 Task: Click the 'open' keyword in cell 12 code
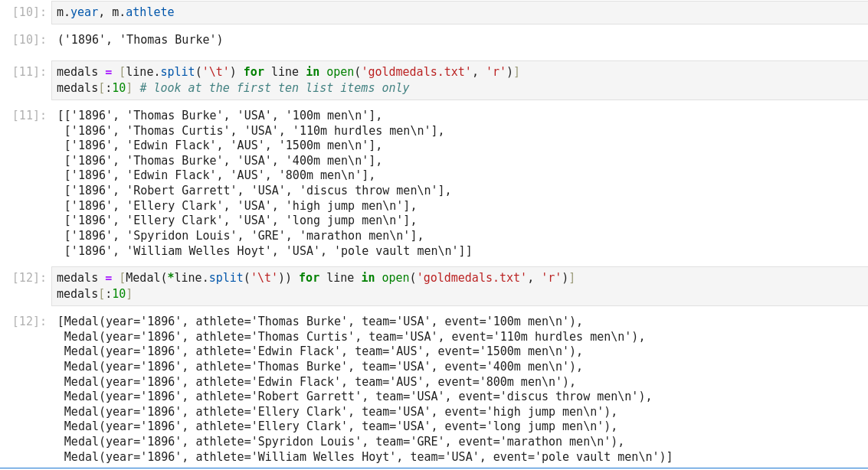395,277
